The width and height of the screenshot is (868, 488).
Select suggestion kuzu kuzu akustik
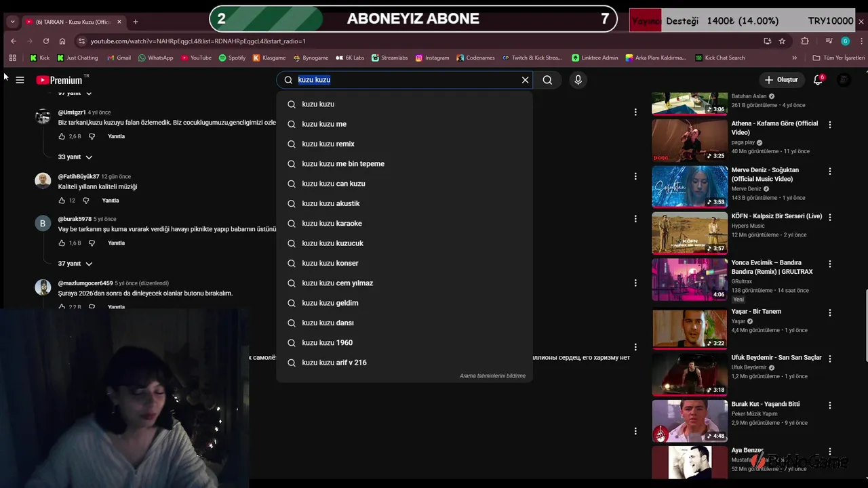(x=404, y=203)
